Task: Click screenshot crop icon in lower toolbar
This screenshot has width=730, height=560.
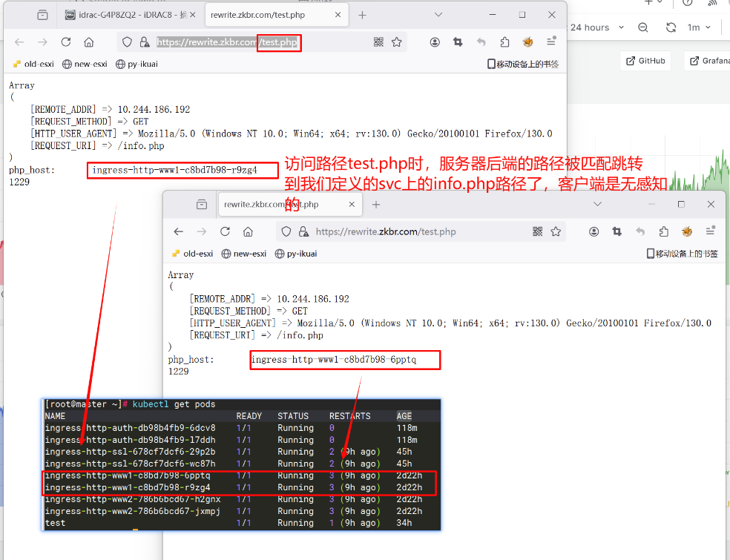Action: [x=617, y=232]
